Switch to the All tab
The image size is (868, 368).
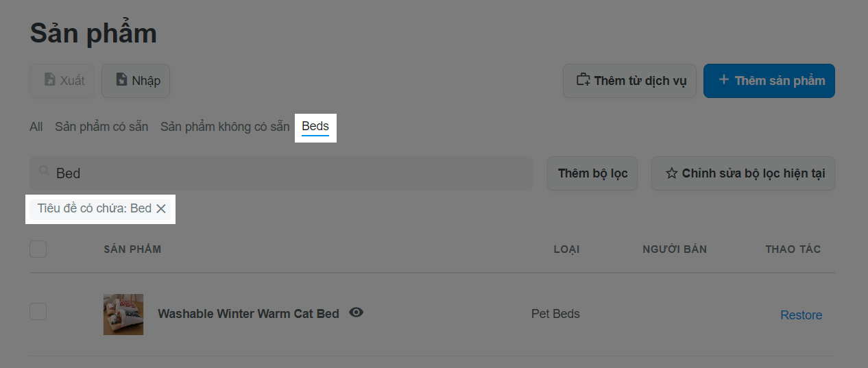point(36,127)
